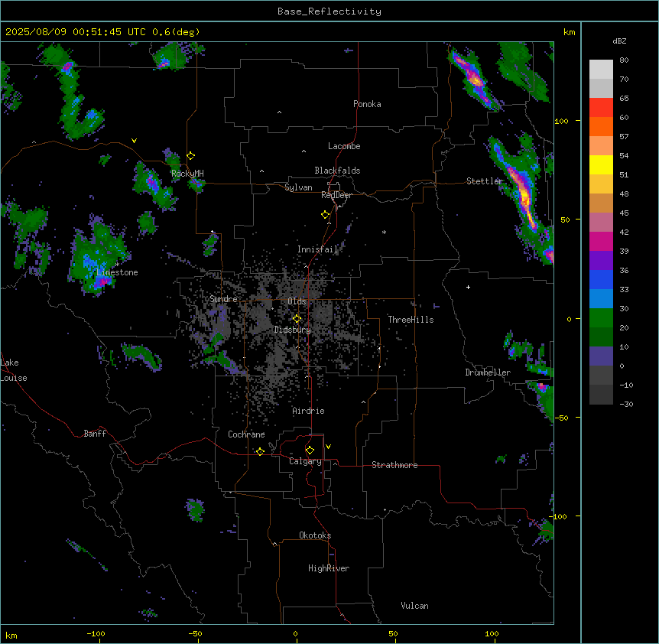Select the light gray 80-70 dBZ legend swatch
This screenshot has height=644, width=659.
601,70
